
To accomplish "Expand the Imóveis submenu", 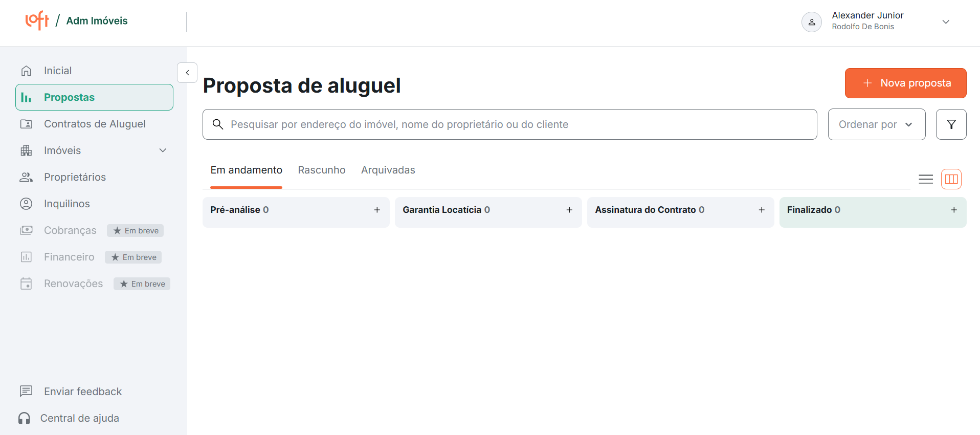I will point(163,150).
